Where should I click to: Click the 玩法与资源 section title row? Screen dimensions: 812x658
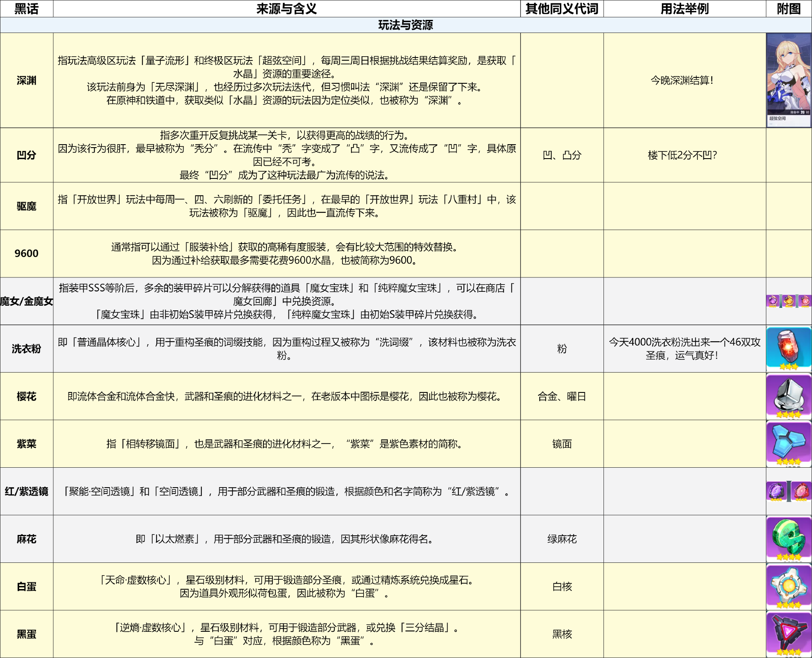coord(406,25)
